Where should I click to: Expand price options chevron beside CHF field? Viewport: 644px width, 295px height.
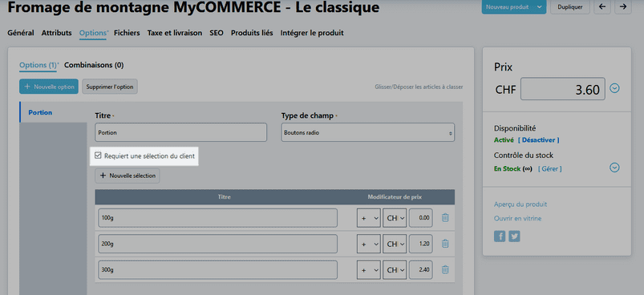[614, 88]
